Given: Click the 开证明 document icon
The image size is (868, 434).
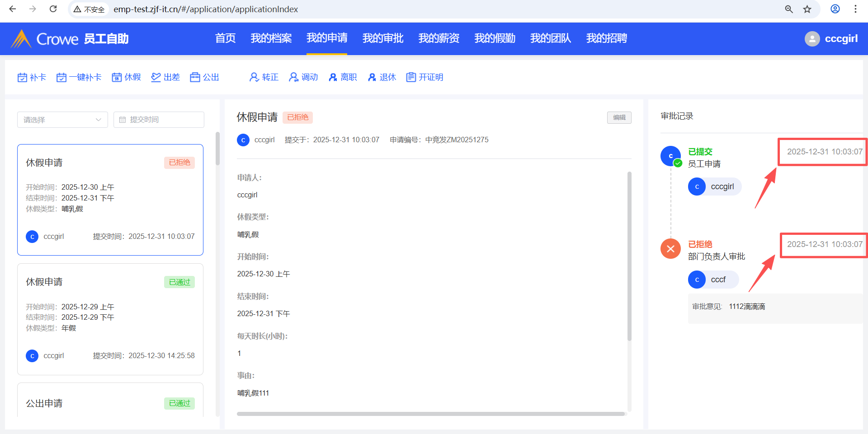Looking at the screenshot, I should pyautogui.click(x=411, y=77).
